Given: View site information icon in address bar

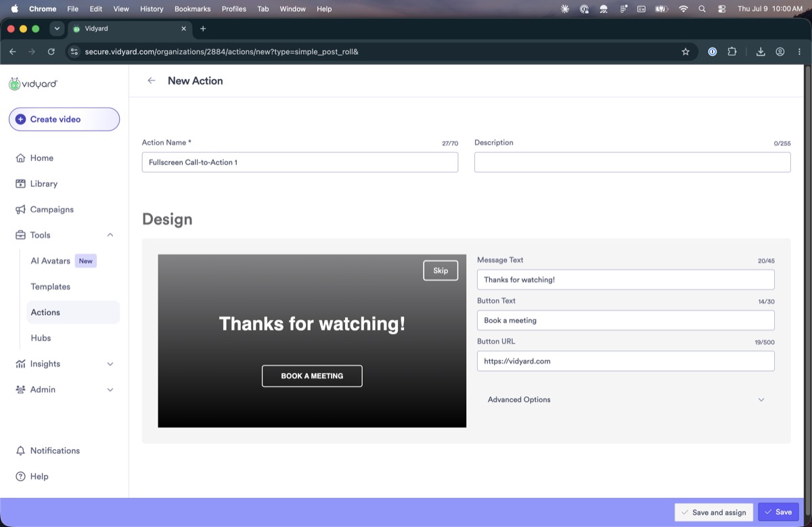Looking at the screenshot, I should pos(74,51).
